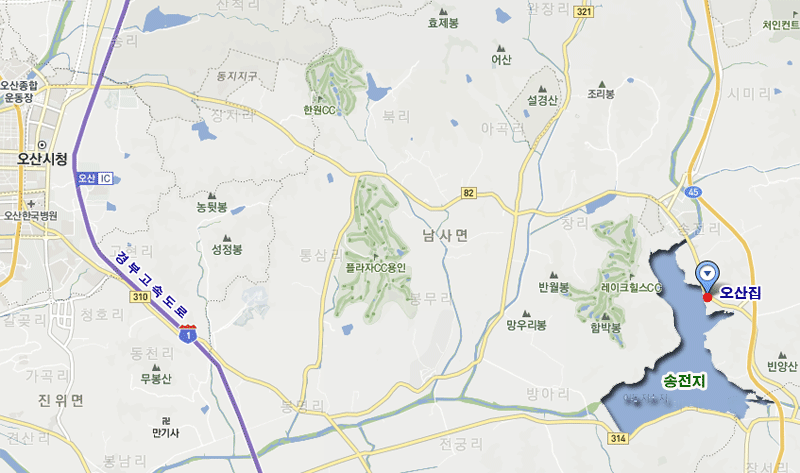Select the route 310 road shield
Screen dimensions: 800x473
click(x=140, y=296)
